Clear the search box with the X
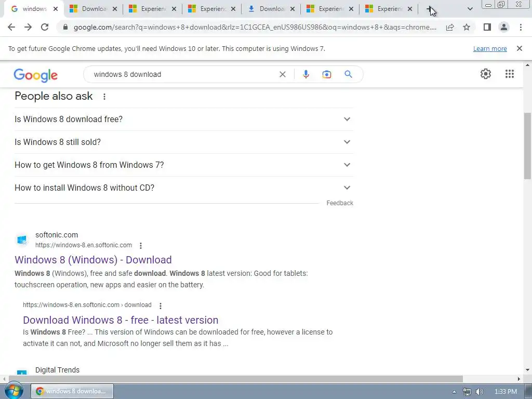The height and width of the screenshot is (399, 532). coord(282,74)
